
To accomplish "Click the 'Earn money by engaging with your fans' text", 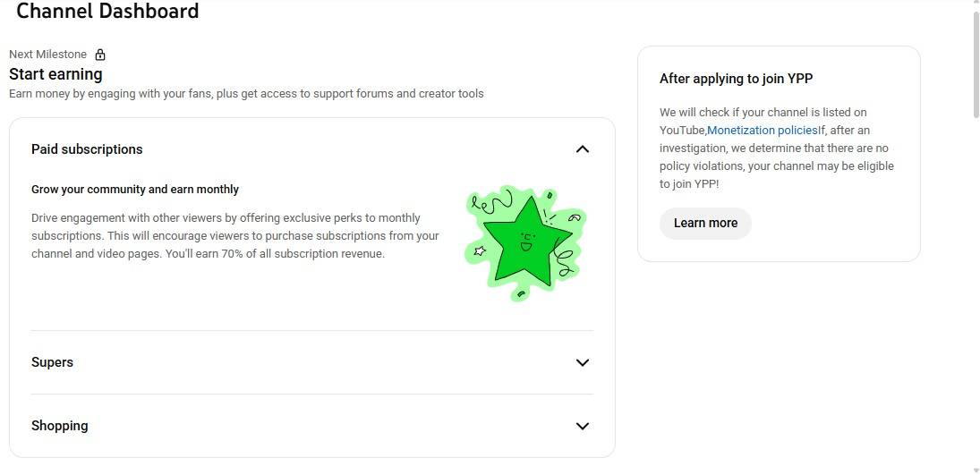I will pyautogui.click(x=246, y=94).
